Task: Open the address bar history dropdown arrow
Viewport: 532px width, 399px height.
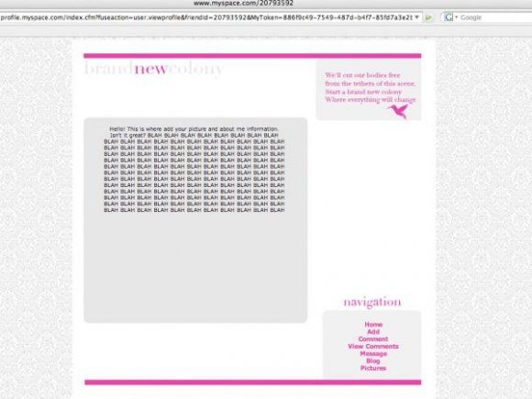Action: [x=417, y=17]
